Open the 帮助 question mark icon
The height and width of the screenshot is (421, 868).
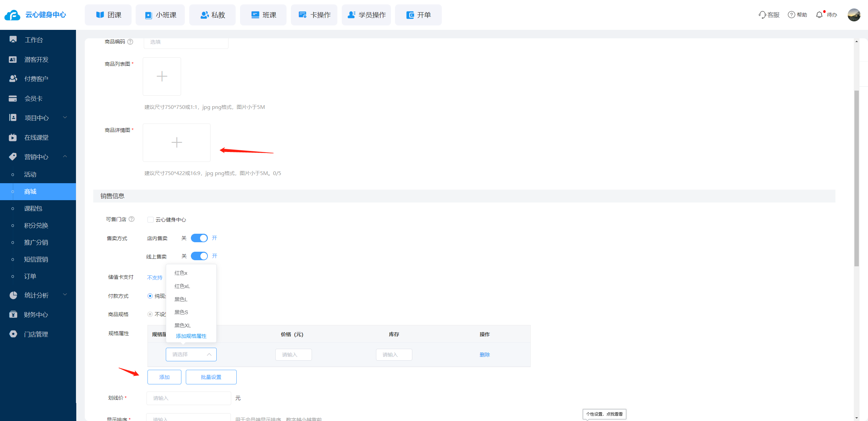(791, 15)
